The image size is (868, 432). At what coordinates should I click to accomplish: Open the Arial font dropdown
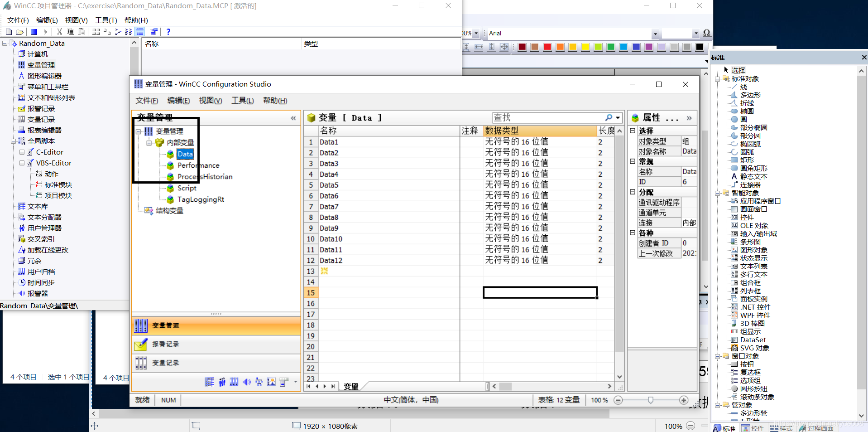655,34
